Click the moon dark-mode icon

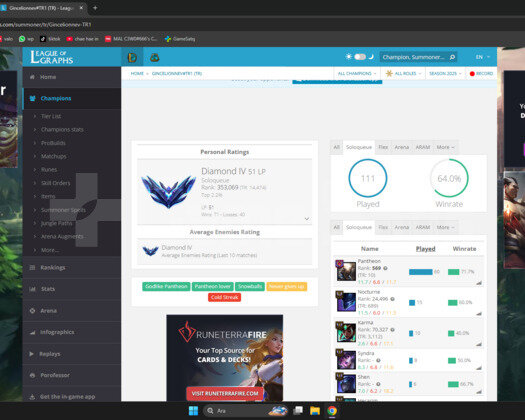[371, 57]
